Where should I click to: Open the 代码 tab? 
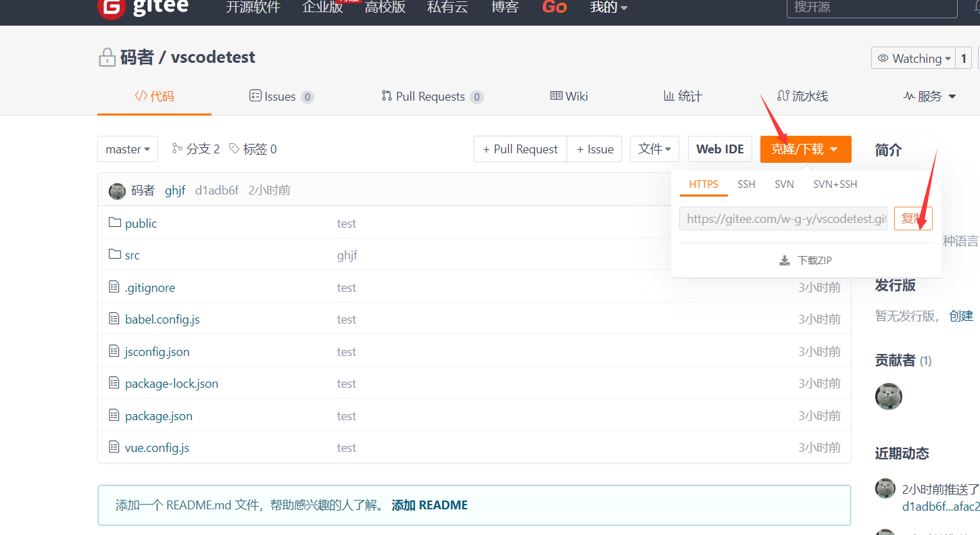(x=154, y=96)
